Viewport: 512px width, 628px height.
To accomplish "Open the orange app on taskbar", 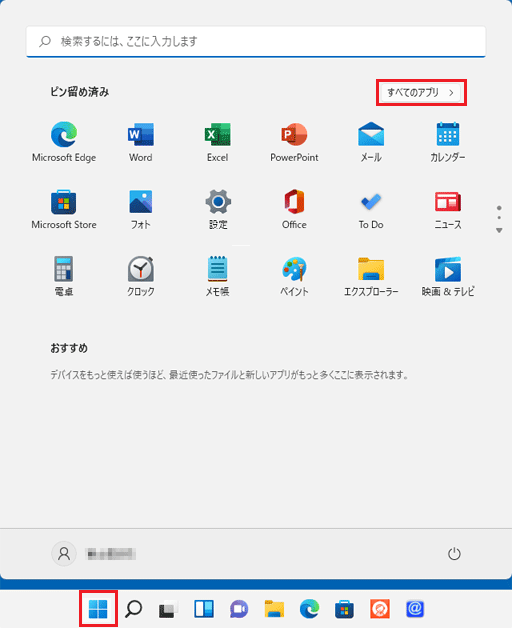I will coord(380,609).
